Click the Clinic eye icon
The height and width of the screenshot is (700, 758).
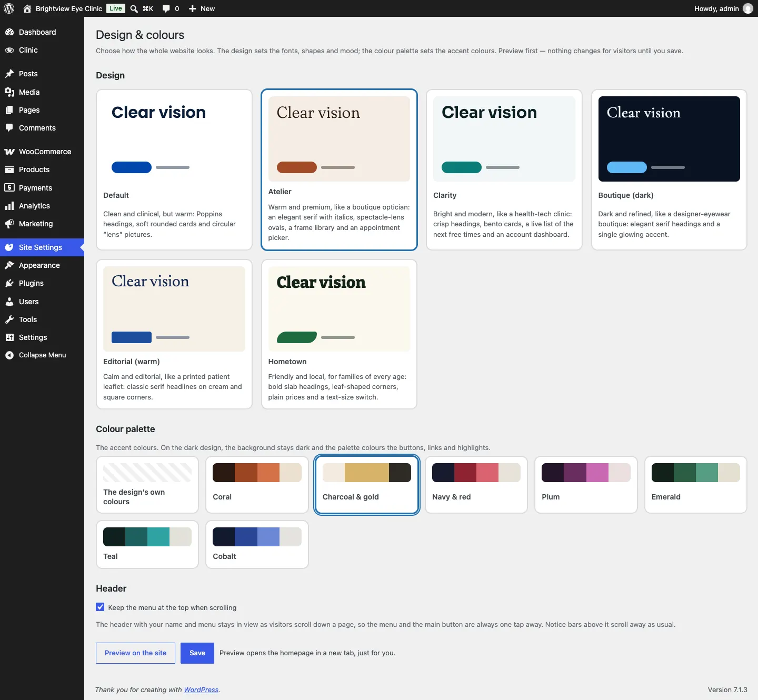9,50
